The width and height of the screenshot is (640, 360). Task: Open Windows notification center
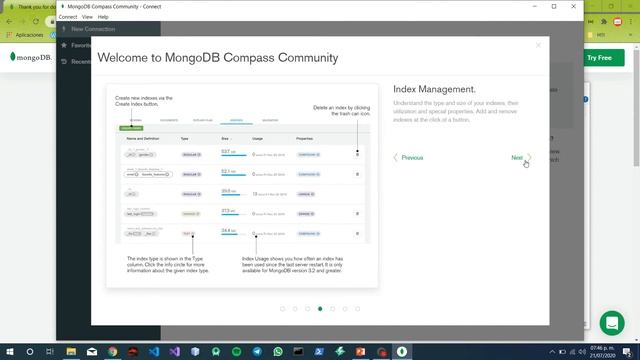pyautogui.click(x=627, y=351)
